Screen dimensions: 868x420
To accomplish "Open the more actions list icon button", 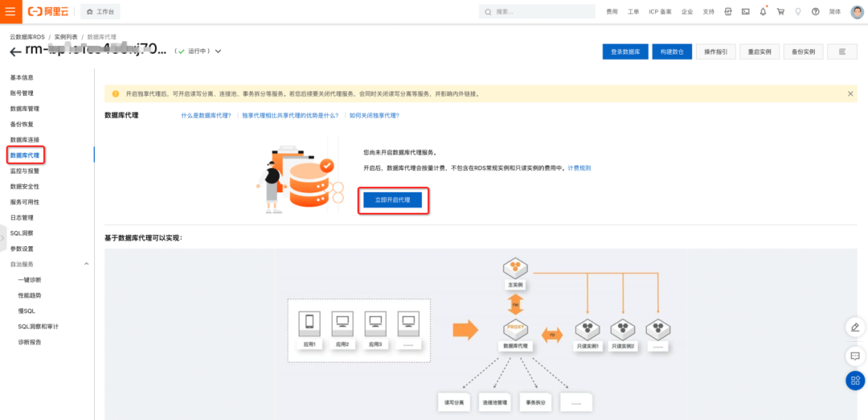I will [842, 51].
